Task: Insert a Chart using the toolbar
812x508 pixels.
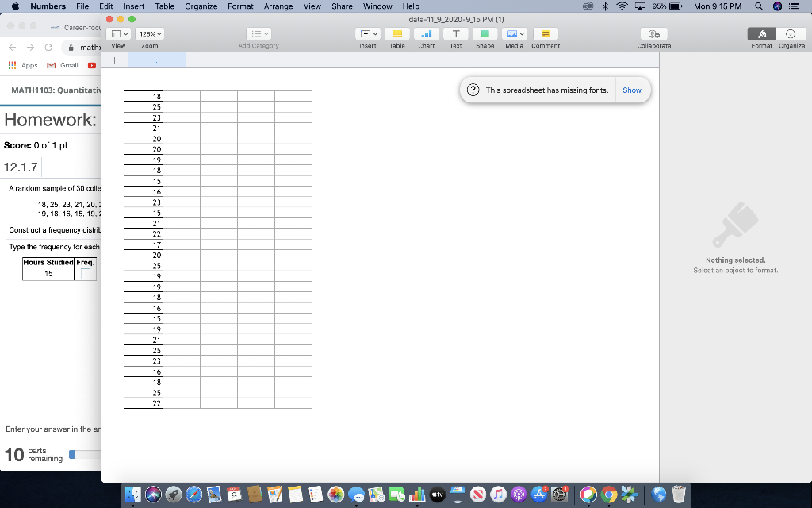Action: 426,33
